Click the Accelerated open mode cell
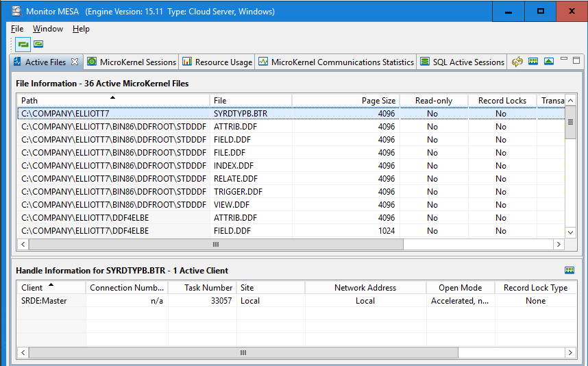Screen dimensions: 588x366 pyautogui.click(x=460, y=300)
